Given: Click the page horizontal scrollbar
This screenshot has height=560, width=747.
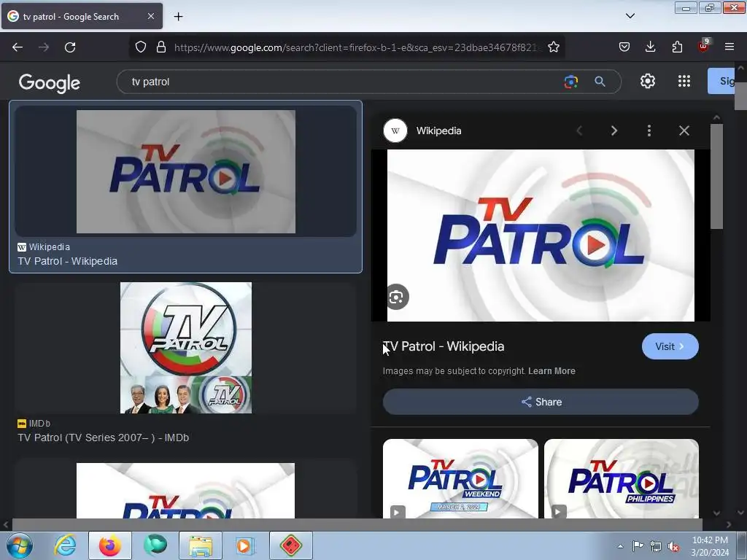Looking at the screenshot, I should pyautogui.click(x=357, y=524).
